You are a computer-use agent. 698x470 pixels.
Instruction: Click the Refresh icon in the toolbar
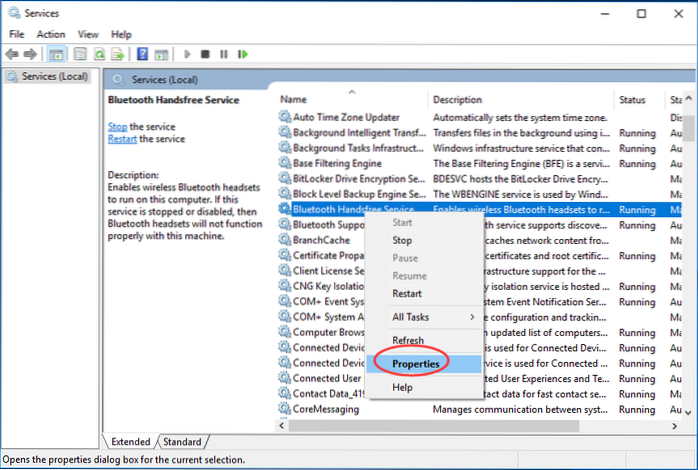100,54
